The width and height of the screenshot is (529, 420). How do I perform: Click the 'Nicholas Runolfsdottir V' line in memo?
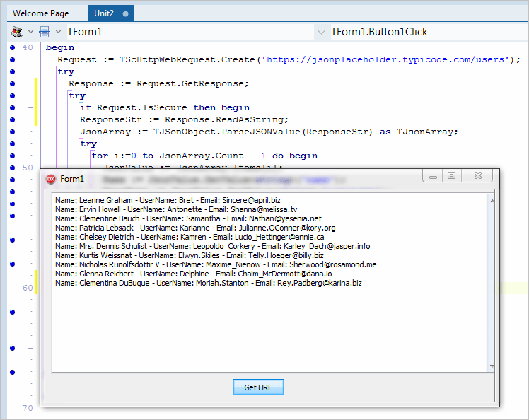(216, 264)
